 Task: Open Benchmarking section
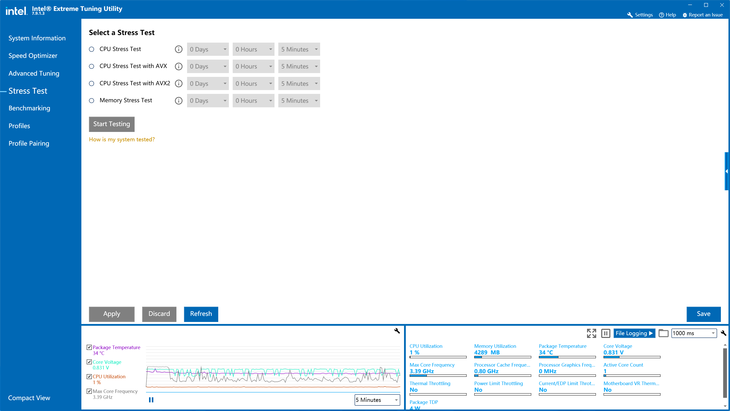29,108
